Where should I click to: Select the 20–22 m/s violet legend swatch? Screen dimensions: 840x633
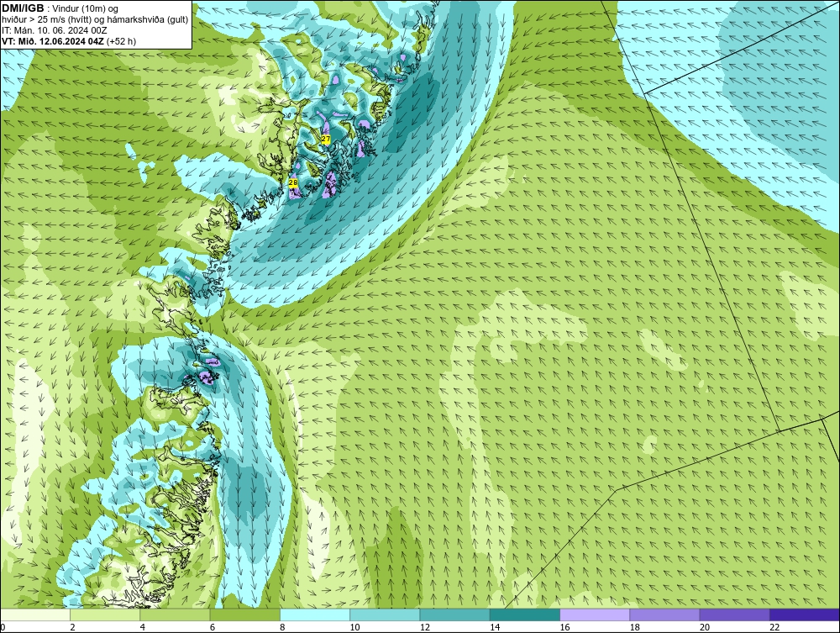(x=734, y=615)
